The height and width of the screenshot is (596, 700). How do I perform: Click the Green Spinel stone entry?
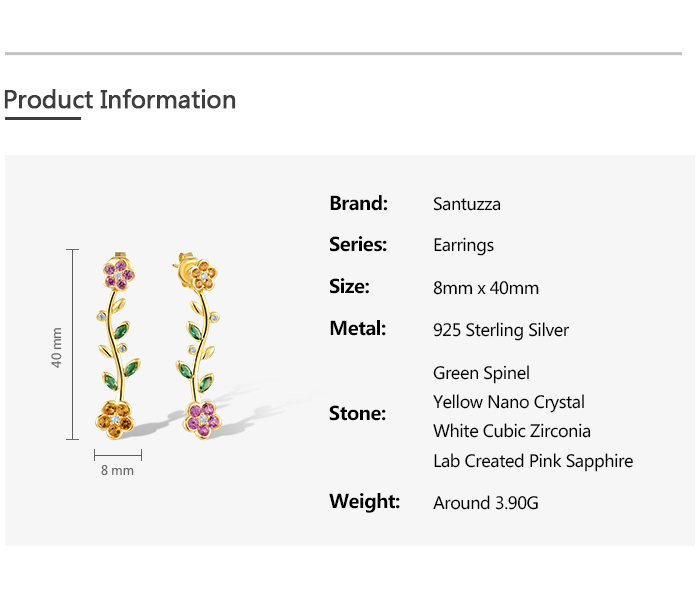coord(481,373)
